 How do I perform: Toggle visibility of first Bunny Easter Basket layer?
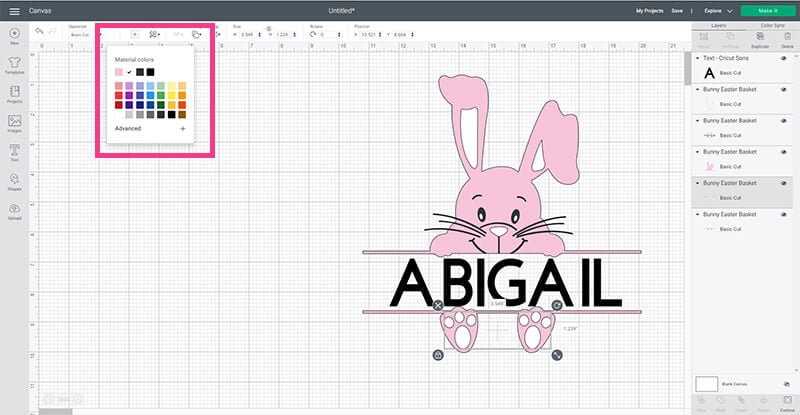click(x=783, y=90)
